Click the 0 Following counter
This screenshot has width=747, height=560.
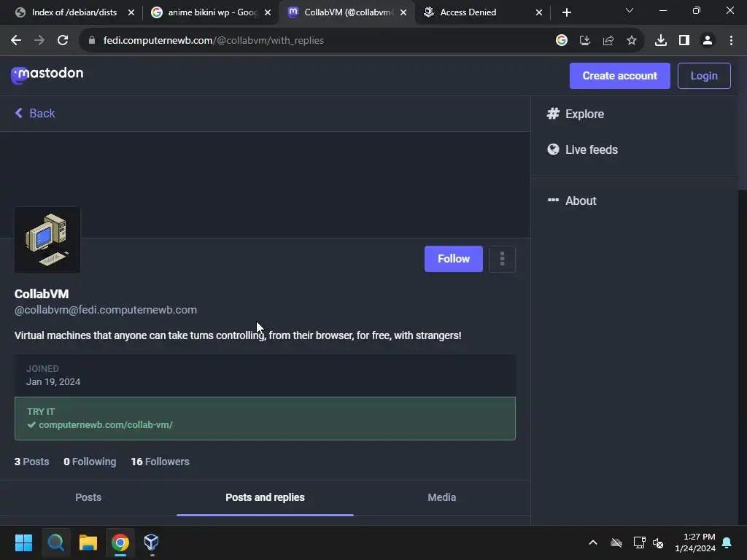click(x=90, y=462)
